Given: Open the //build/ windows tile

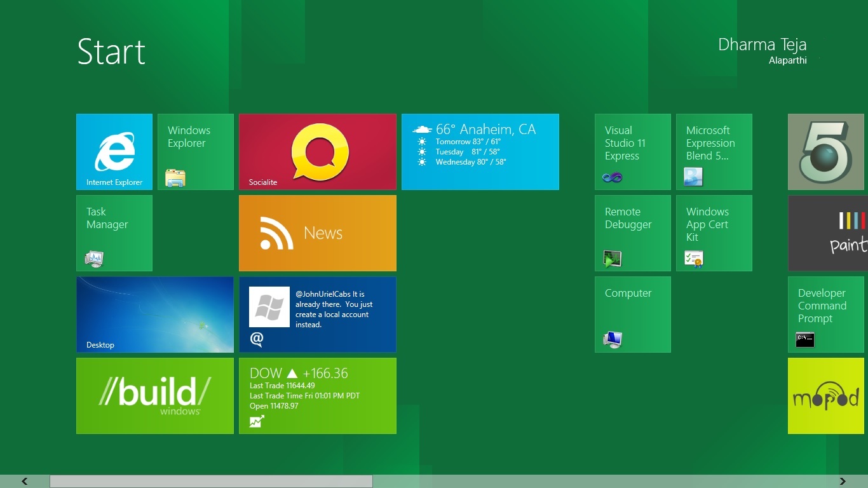Looking at the screenshot, I should pyautogui.click(x=154, y=395).
